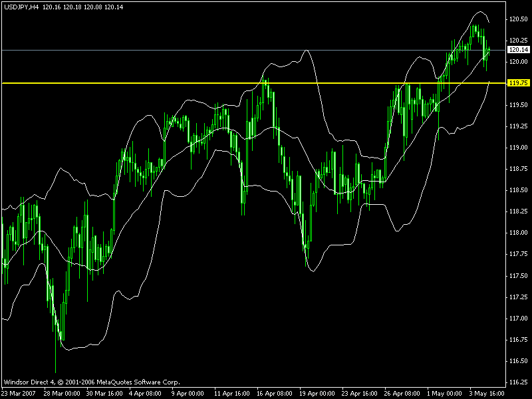Click the 28 Mar 00:00 date label
The width and height of the screenshot is (532, 399).
(x=62, y=394)
